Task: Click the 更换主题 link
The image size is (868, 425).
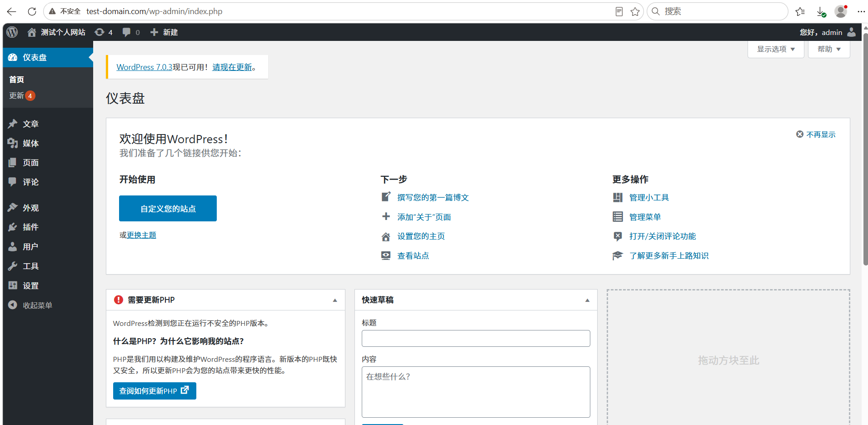Action: coord(141,235)
